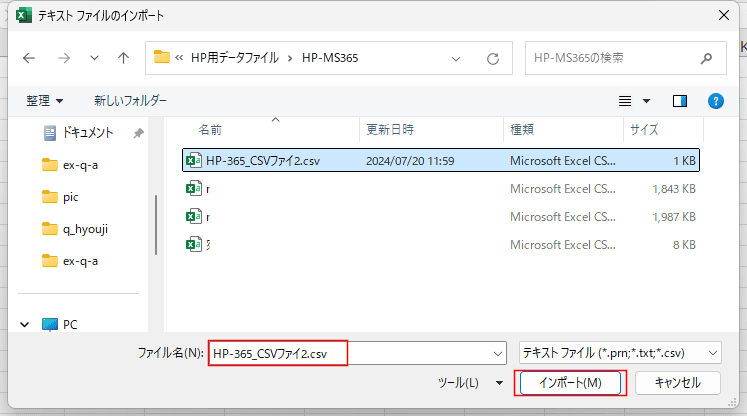Click the back navigation arrow
747x416 pixels.
(x=29, y=59)
